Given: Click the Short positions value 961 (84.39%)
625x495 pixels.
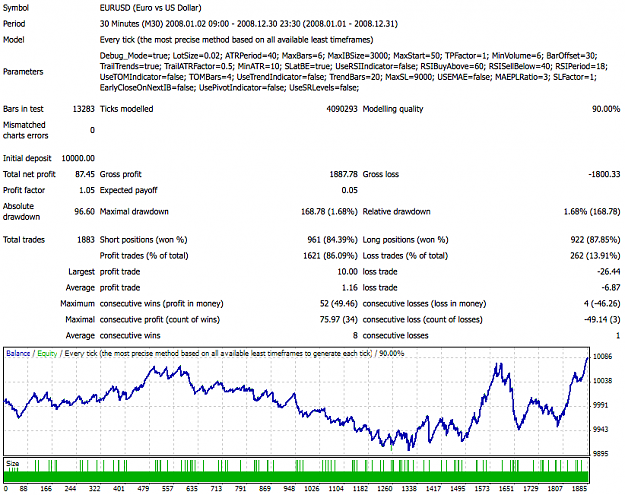Looking at the screenshot, I should 332,240.
